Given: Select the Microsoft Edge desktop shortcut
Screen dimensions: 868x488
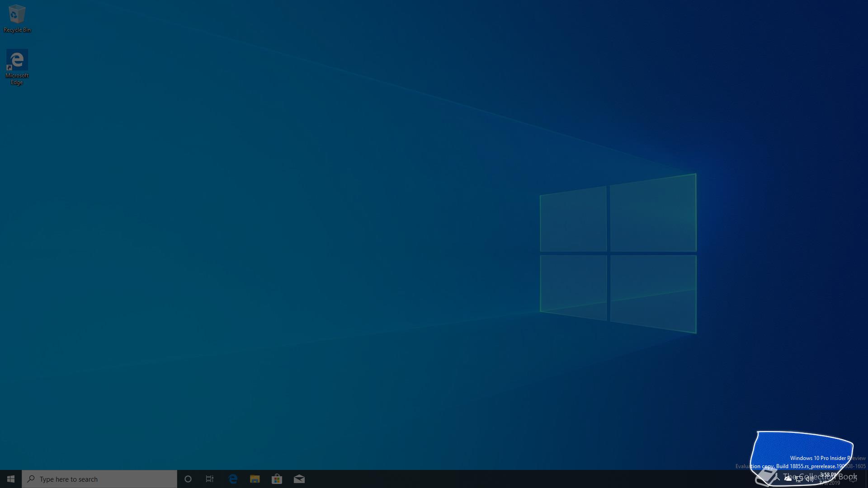Looking at the screenshot, I should [x=17, y=67].
